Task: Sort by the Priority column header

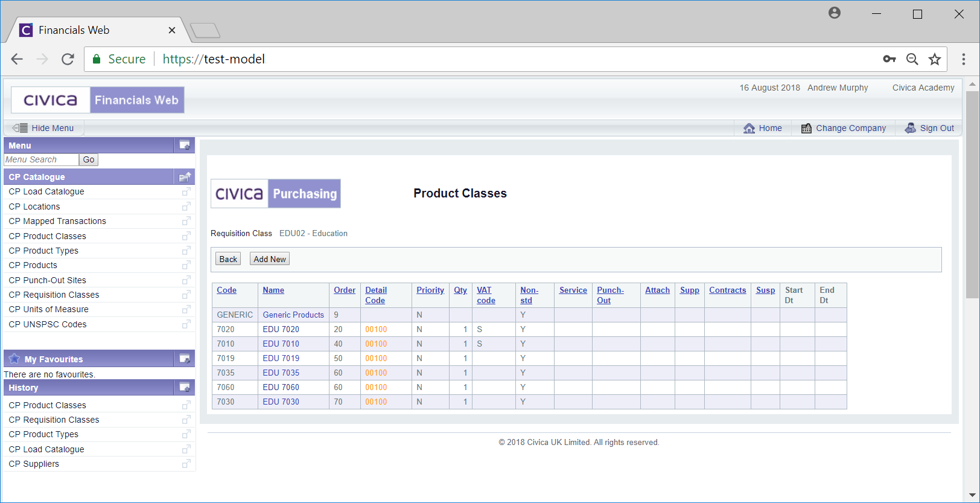Action: (430, 290)
